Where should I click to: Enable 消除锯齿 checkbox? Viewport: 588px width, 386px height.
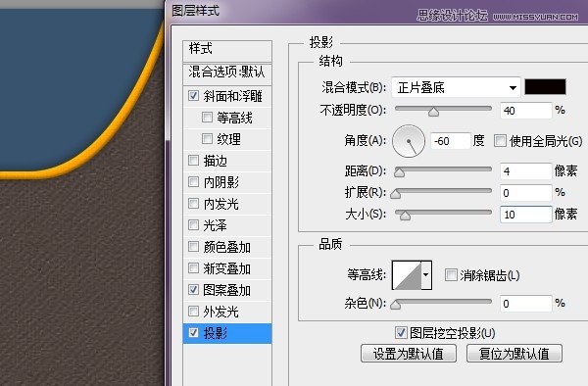(451, 274)
